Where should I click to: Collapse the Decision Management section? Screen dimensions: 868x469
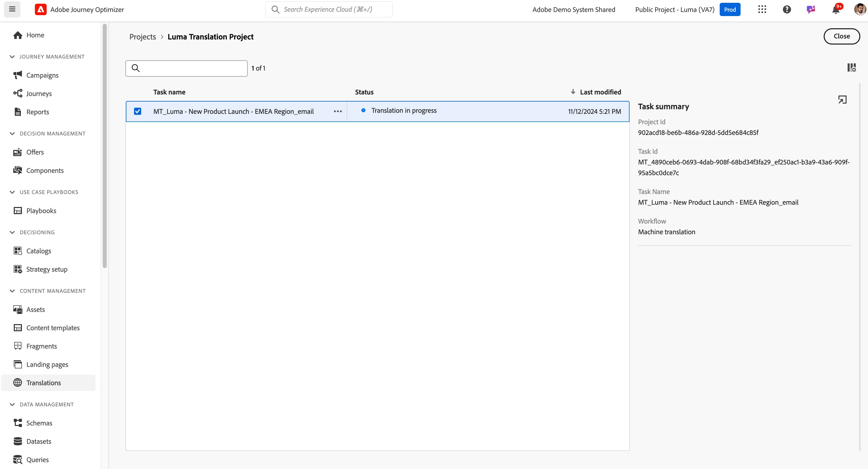click(x=12, y=134)
